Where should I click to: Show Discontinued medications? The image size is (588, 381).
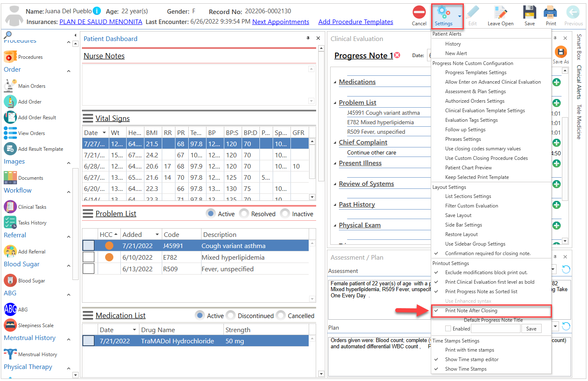230,316
